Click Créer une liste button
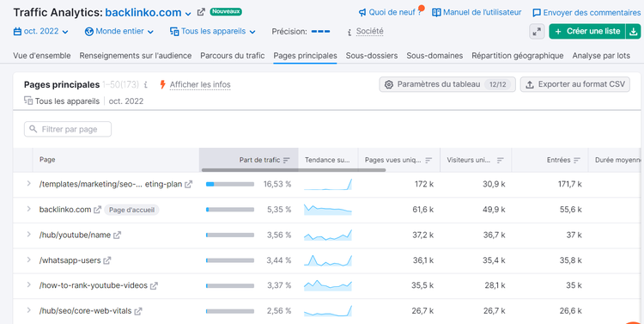The height and width of the screenshot is (324, 644). pos(587,32)
